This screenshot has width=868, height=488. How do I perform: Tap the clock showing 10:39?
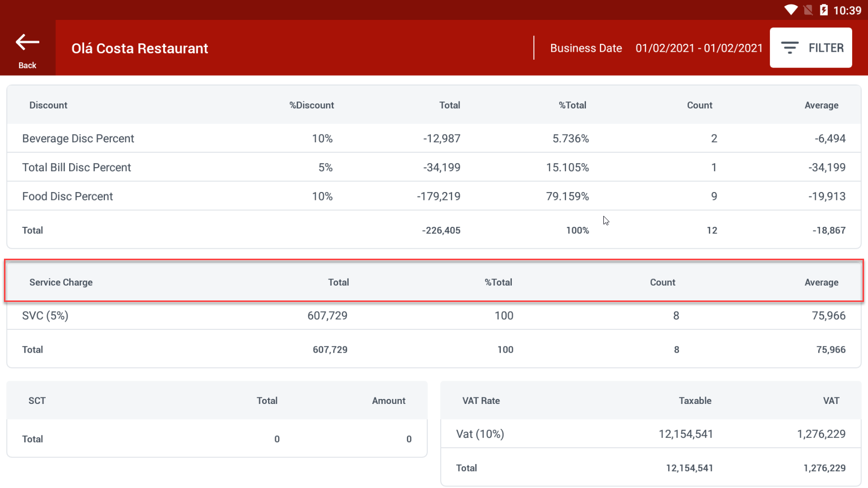click(x=847, y=10)
